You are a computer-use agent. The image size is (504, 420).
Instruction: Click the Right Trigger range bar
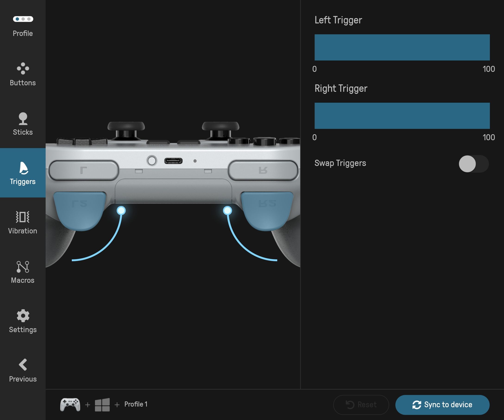click(x=402, y=116)
